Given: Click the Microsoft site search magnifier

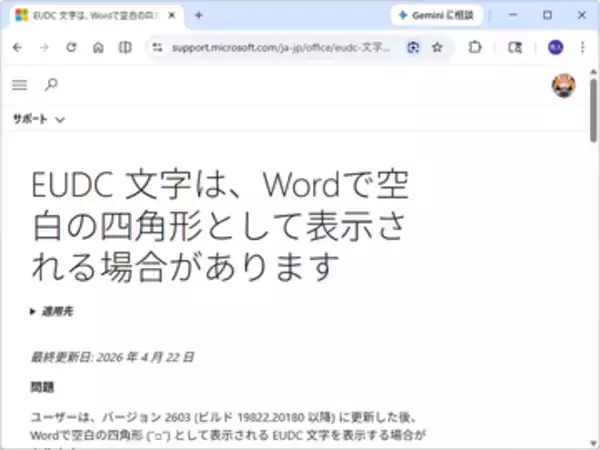Looking at the screenshot, I should [x=51, y=85].
